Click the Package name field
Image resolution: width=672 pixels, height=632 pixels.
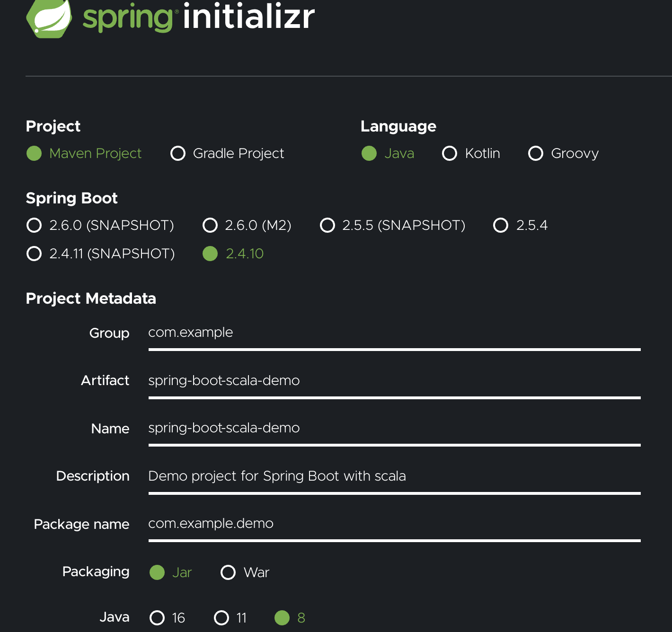coord(394,524)
